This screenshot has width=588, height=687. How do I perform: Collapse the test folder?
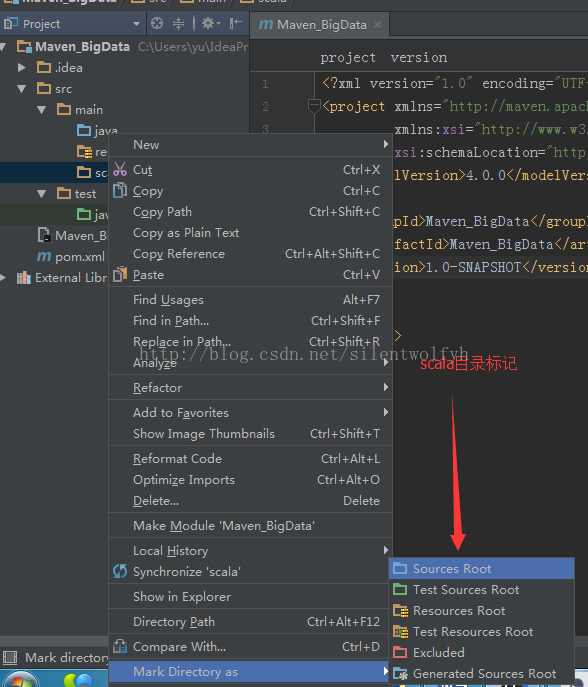42,194
